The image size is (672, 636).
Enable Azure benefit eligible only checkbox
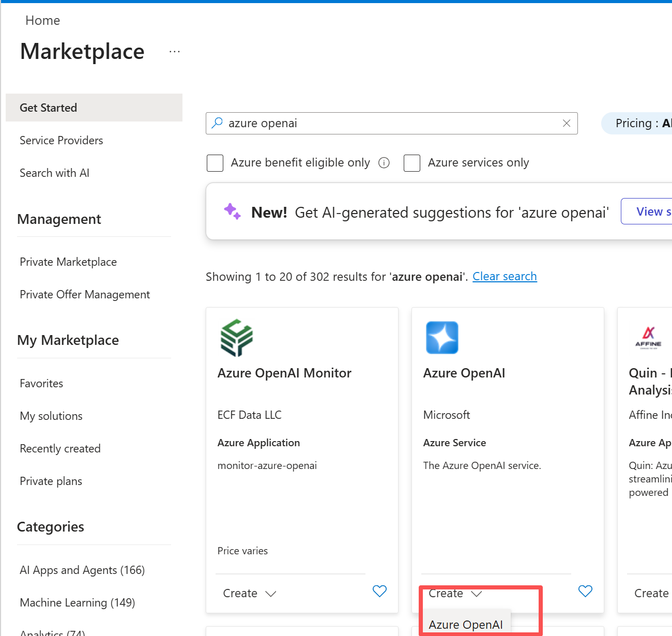tap(215, 163)
